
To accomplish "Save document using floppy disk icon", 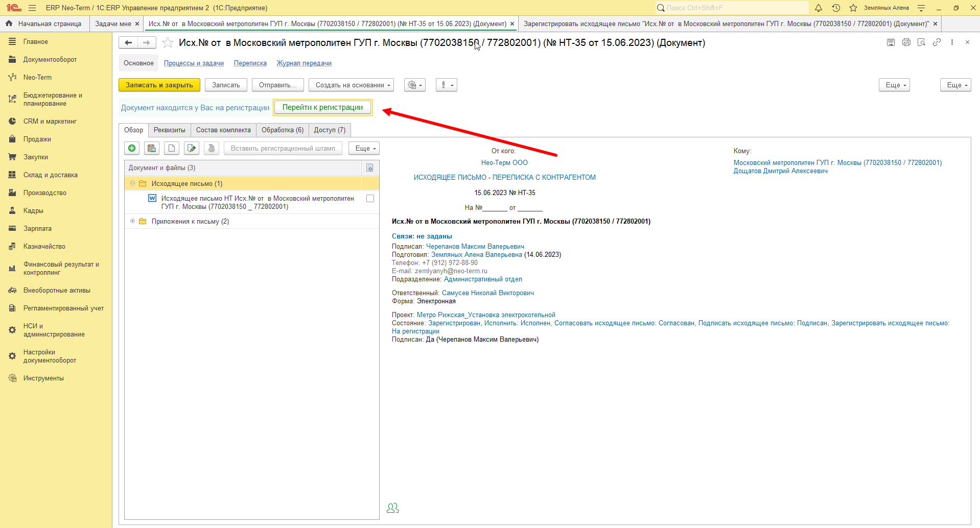I will (891, 42).
